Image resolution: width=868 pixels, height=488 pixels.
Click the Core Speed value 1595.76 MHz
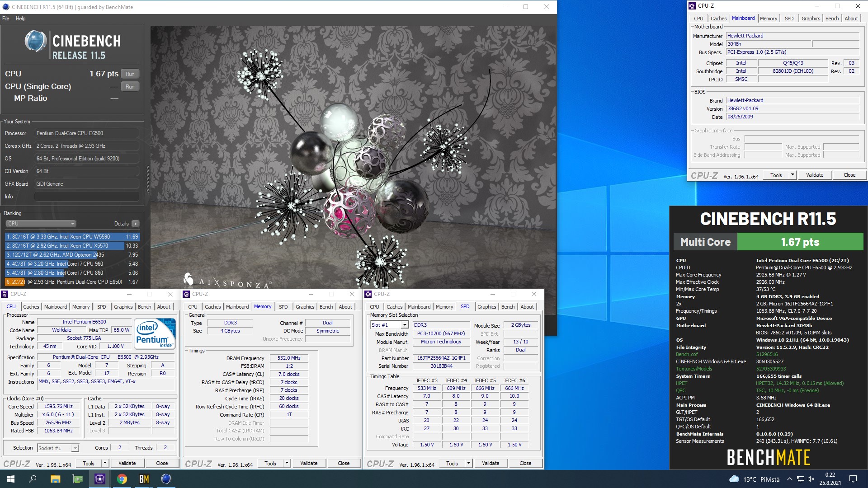(58, 407)
